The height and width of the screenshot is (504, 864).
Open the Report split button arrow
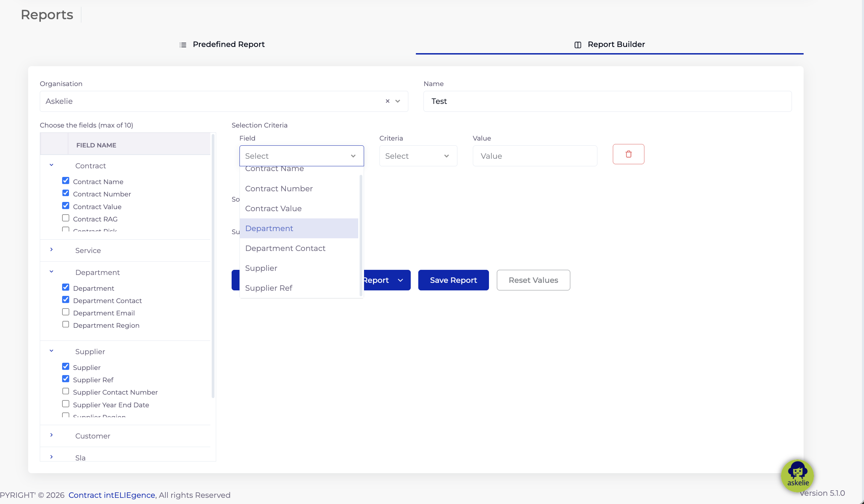tap(400, 280)
